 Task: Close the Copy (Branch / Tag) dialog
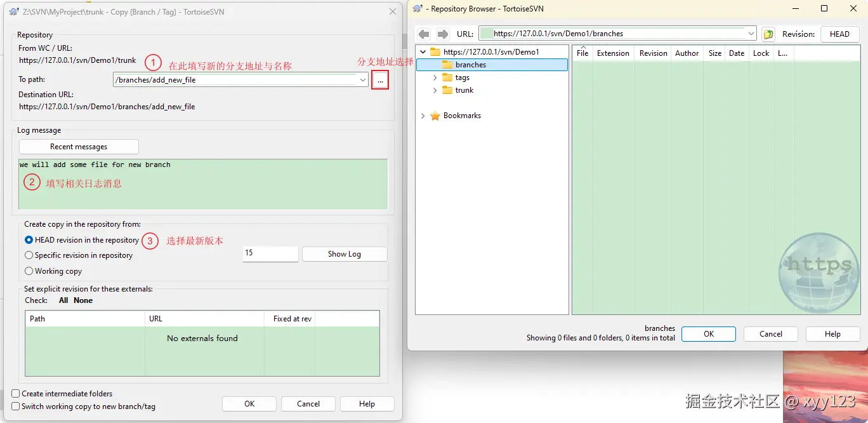click(392, 12)
